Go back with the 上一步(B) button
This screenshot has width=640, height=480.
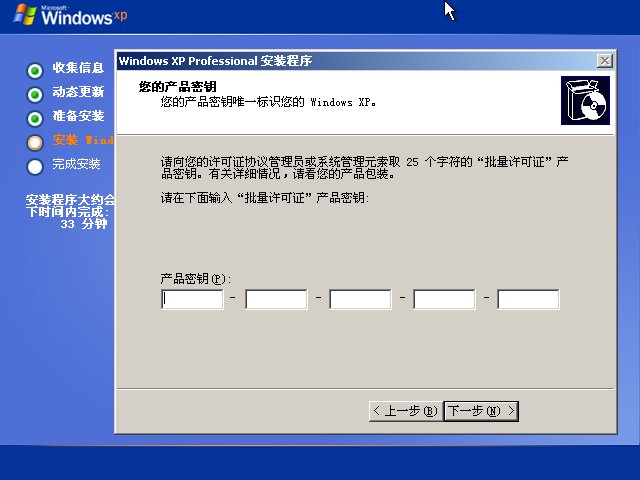[405, 411]
